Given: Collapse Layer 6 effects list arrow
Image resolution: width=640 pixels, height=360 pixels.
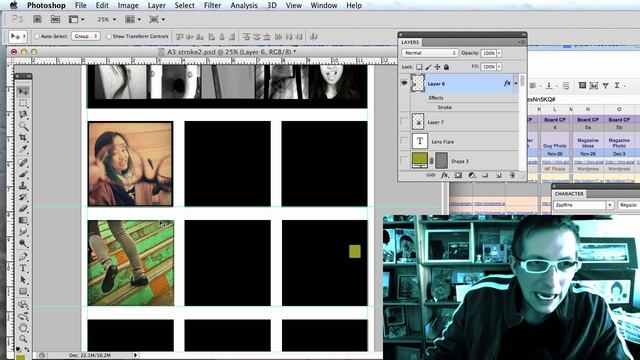Looking at the screenshot, I should coord(516,83).
